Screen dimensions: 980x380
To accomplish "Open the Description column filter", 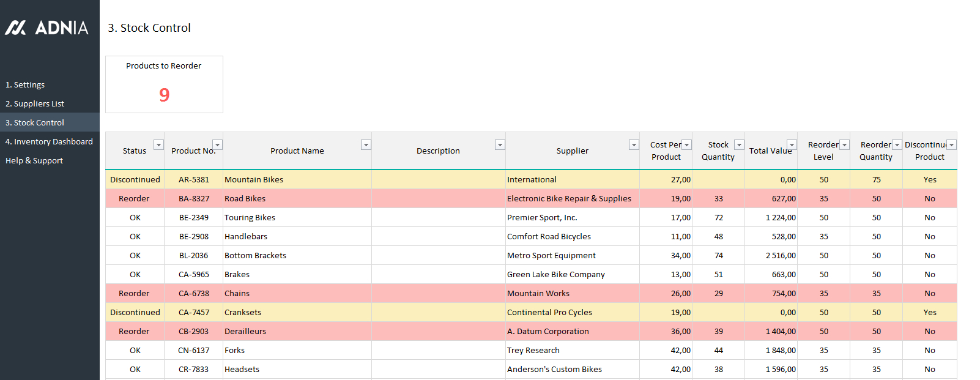I will (x=500, y=145).
